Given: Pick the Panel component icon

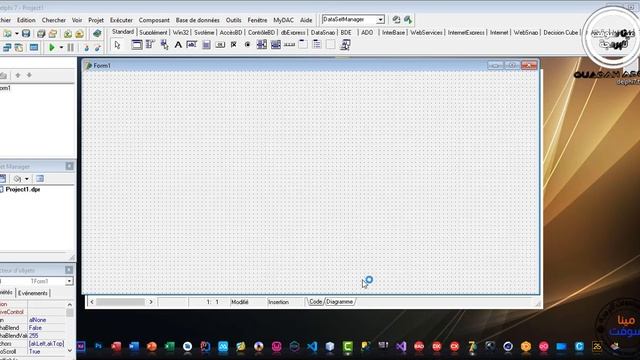Looking at the screenshot, I should click(x=331, y=45).
